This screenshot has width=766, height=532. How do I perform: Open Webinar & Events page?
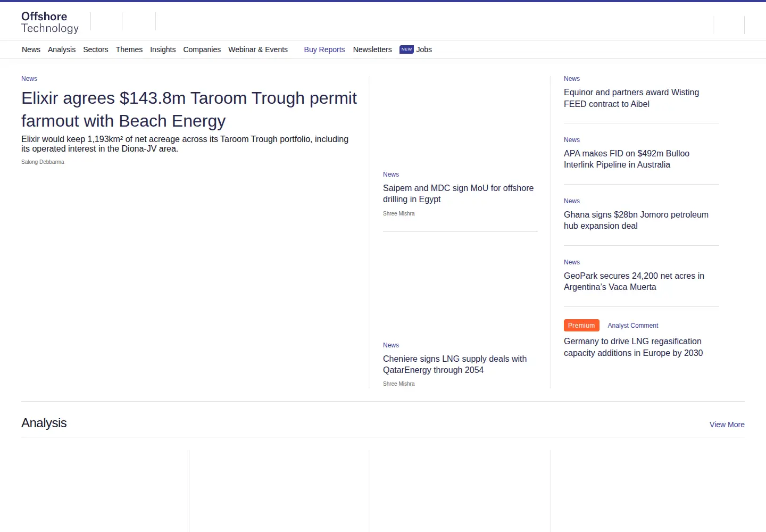pos(258,49)
